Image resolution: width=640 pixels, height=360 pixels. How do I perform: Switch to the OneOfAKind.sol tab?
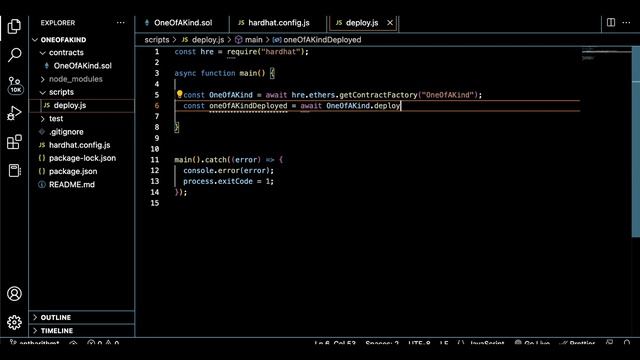click(182, 23)
